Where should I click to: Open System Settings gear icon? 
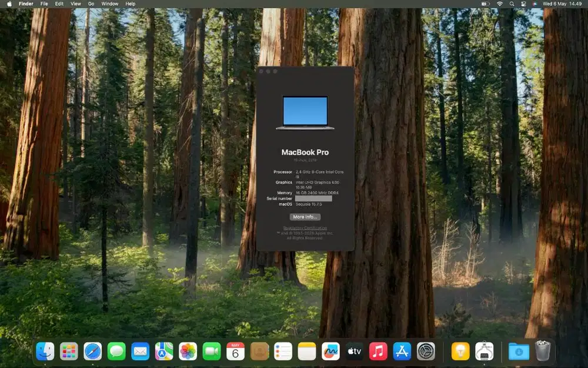(x=426, y=352)
